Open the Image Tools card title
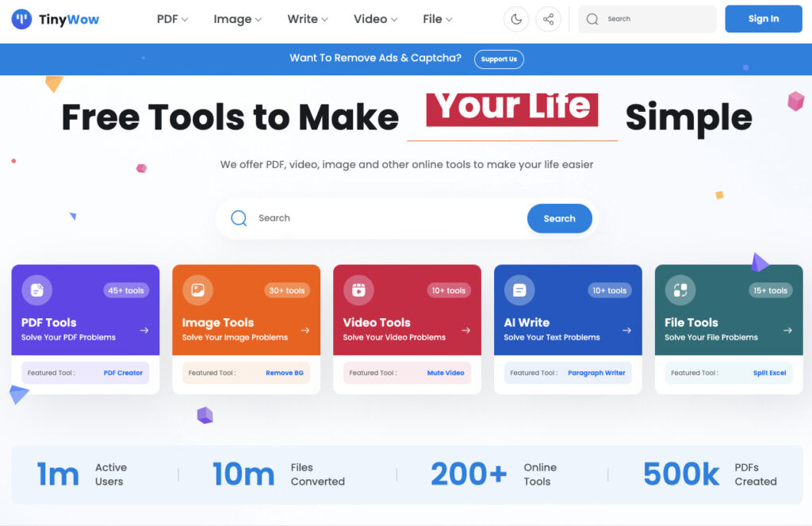The image size is (812, 526). tap(218, 322)
